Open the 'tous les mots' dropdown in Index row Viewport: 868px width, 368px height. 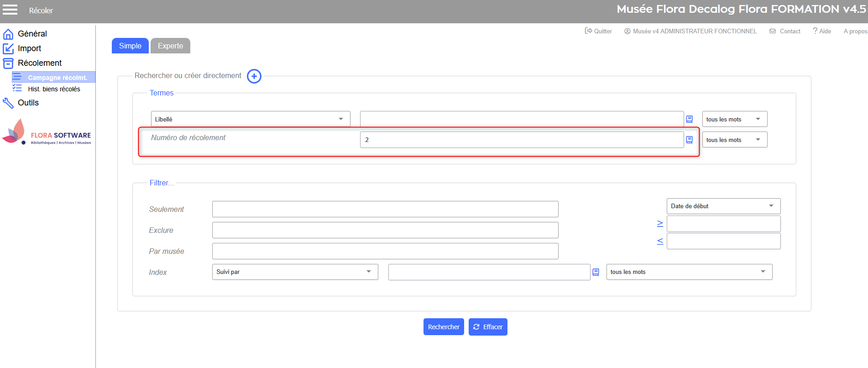[x=689, y=272]
